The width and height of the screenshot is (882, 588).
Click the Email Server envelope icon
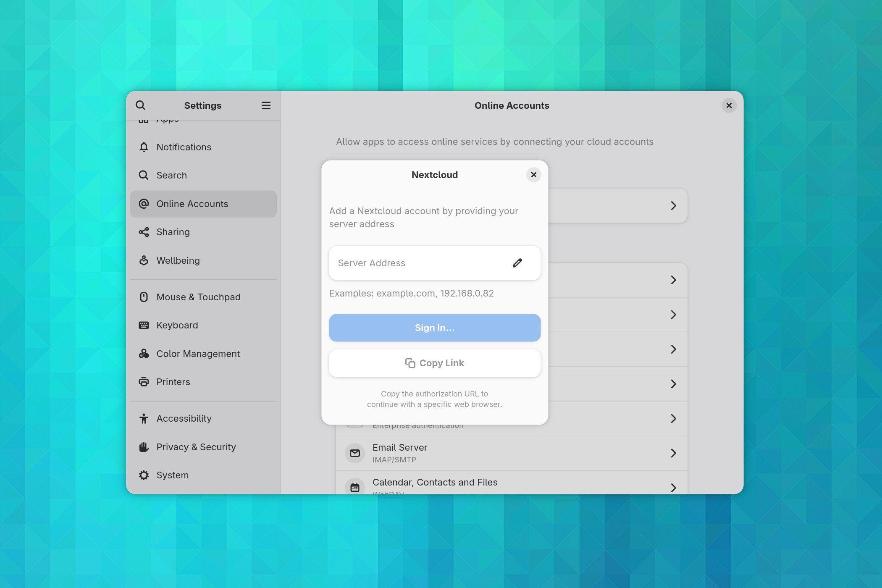(355, 453)
